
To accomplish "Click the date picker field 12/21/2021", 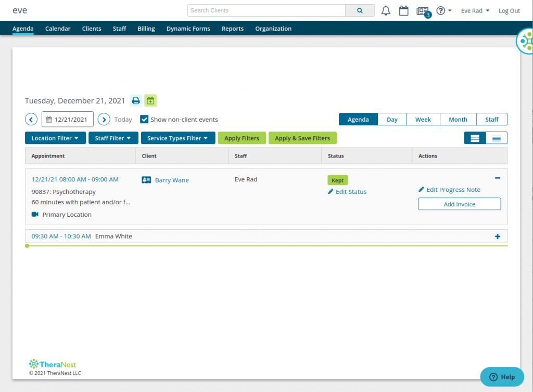I will tap(68, 120).
